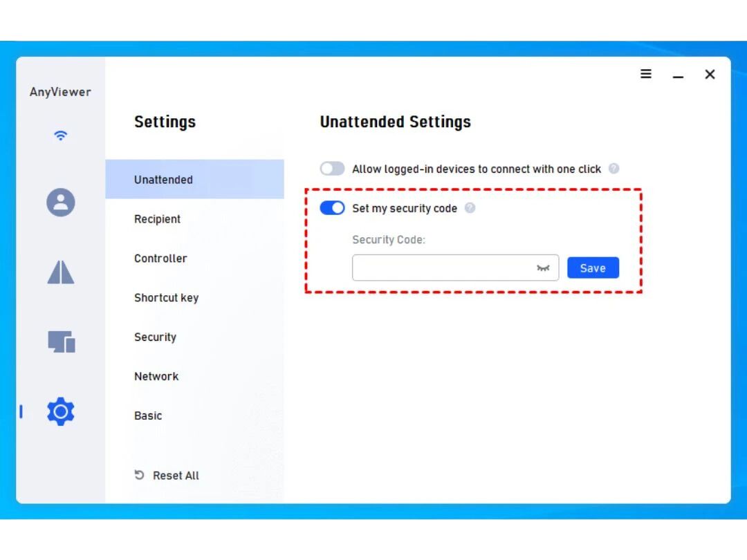This screenshot has width=747, height=560.
Task: Switch to Recipient settings
Action: [194, 219]
